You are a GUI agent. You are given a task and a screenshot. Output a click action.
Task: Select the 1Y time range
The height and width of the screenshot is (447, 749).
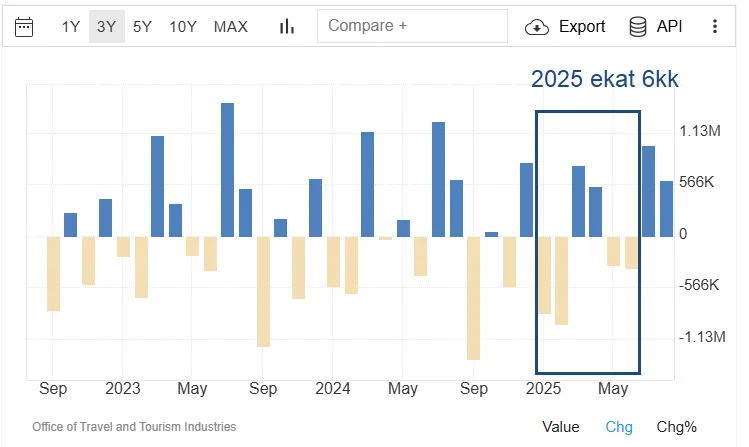click(70, 27)
